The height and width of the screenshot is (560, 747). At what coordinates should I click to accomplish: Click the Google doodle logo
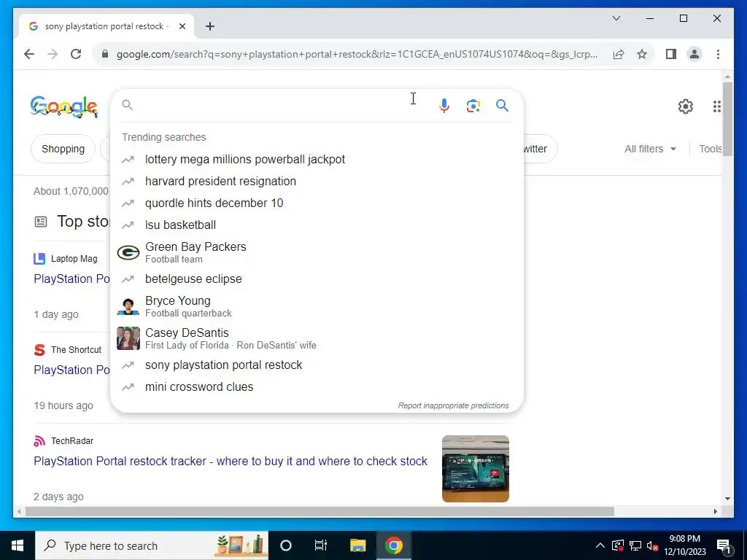click(x=64, y=106)
